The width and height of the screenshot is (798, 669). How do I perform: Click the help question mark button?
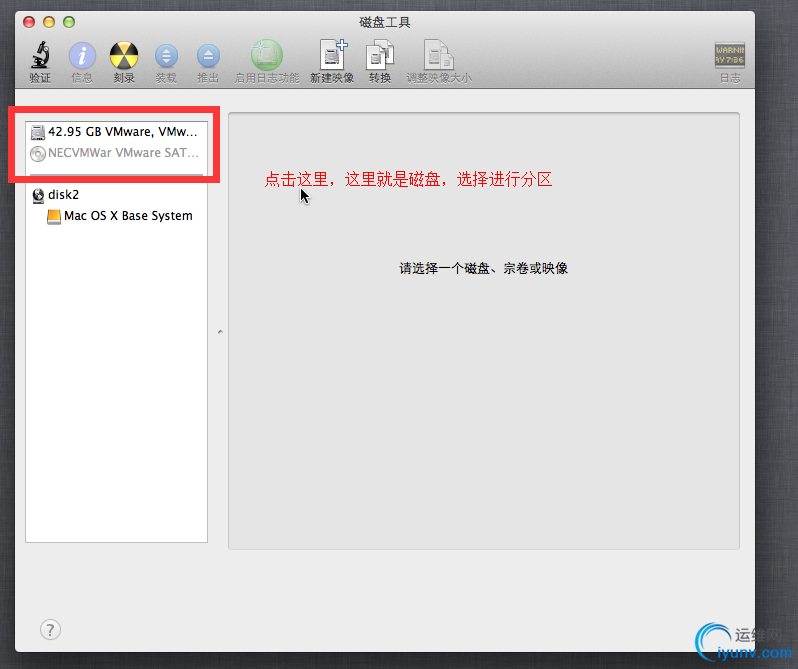[50, 630]
